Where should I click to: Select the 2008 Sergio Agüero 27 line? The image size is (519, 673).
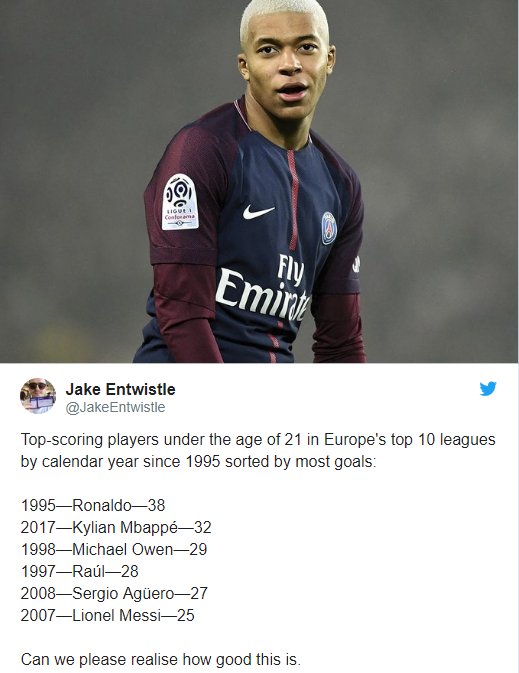114,594
